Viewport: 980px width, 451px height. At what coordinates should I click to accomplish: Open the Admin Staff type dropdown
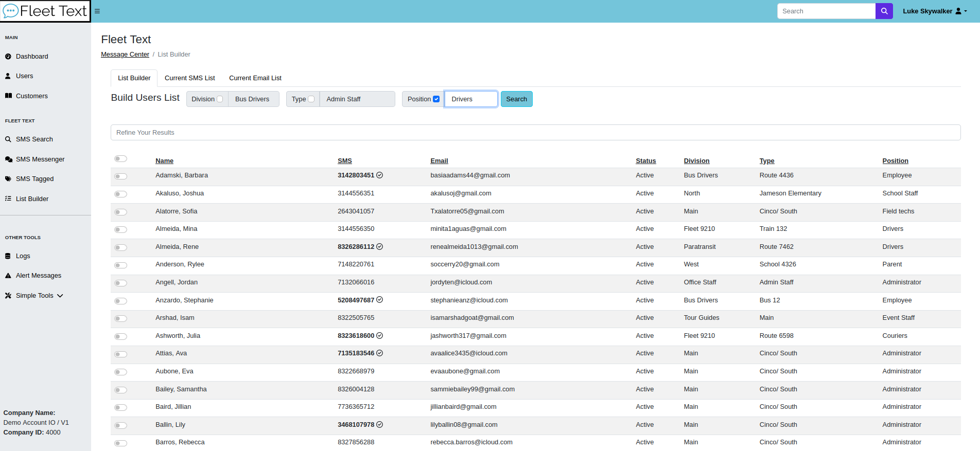(x=357, y=99)
